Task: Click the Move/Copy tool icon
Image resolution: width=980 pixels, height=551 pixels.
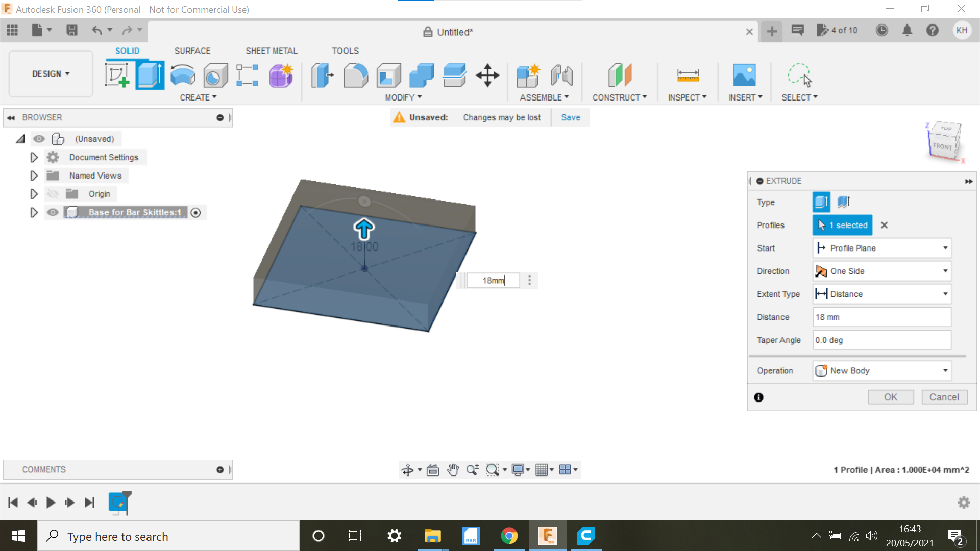Action: (487, 76)
